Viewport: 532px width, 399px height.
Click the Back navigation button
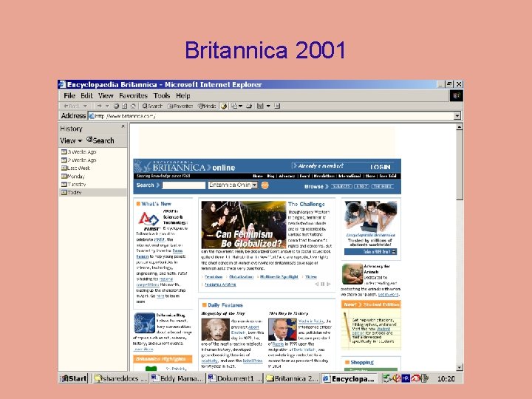71,106
